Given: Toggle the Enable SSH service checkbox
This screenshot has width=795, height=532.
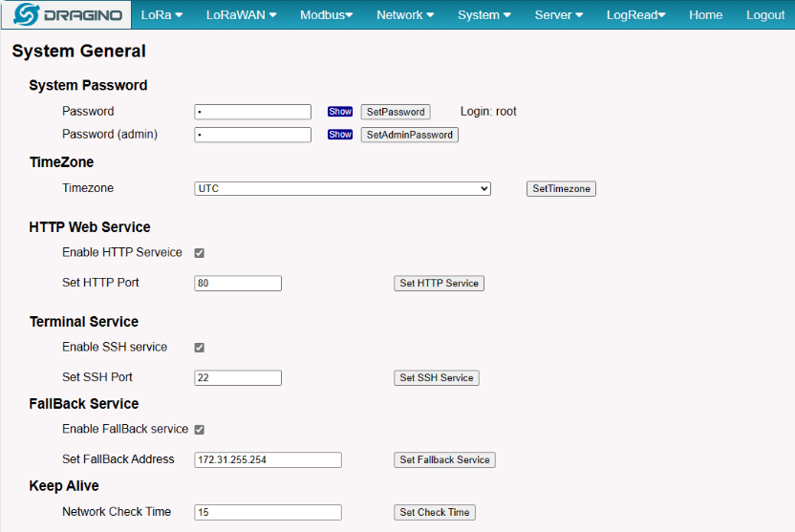Looking at the screenshot, I should [200, 348].
